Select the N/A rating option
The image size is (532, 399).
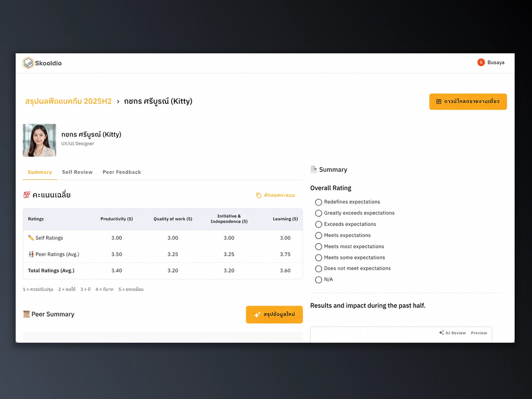(318, 280)
